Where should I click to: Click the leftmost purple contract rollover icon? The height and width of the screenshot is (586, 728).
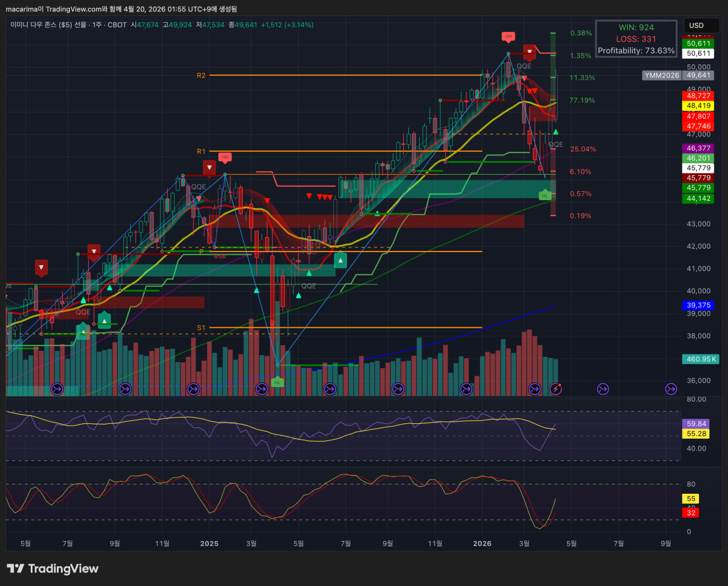click(57, 389)
